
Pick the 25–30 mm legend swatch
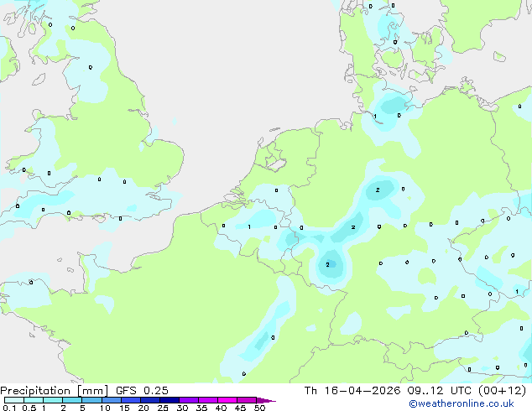(169, 400)
